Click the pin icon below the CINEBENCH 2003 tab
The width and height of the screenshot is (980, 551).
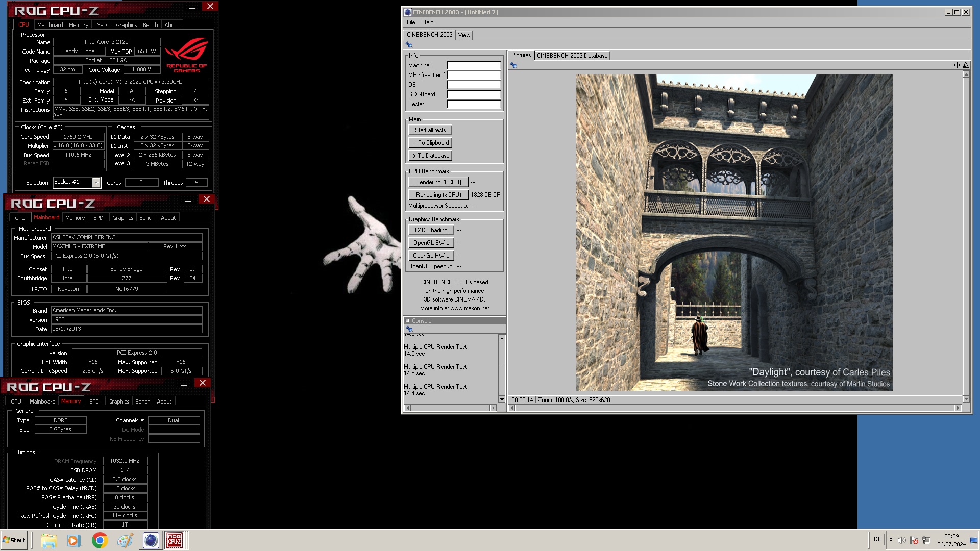[x=409, y=45]
